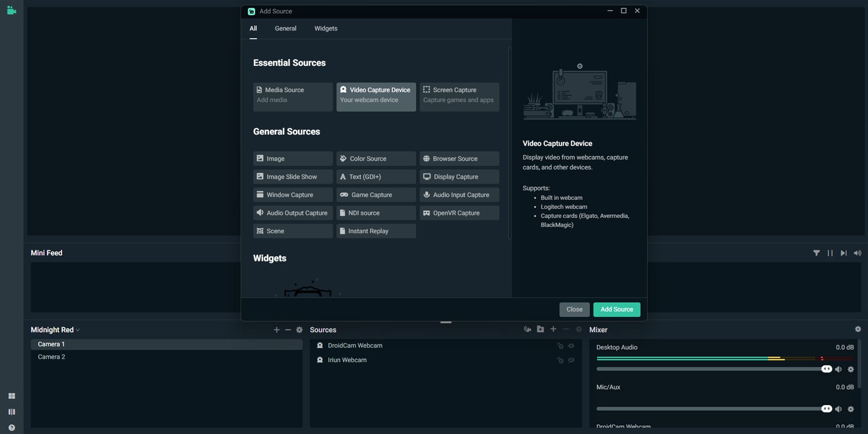868x434 pixels.
Task: Open Mixer advanced settings gear
Action: (x=858, y=329)
